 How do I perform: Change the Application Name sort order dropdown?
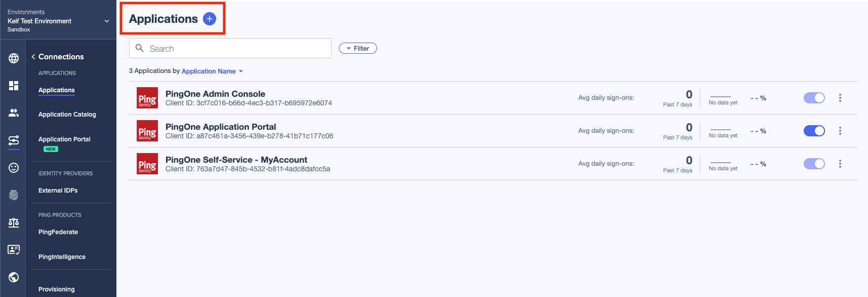[213, 71]
